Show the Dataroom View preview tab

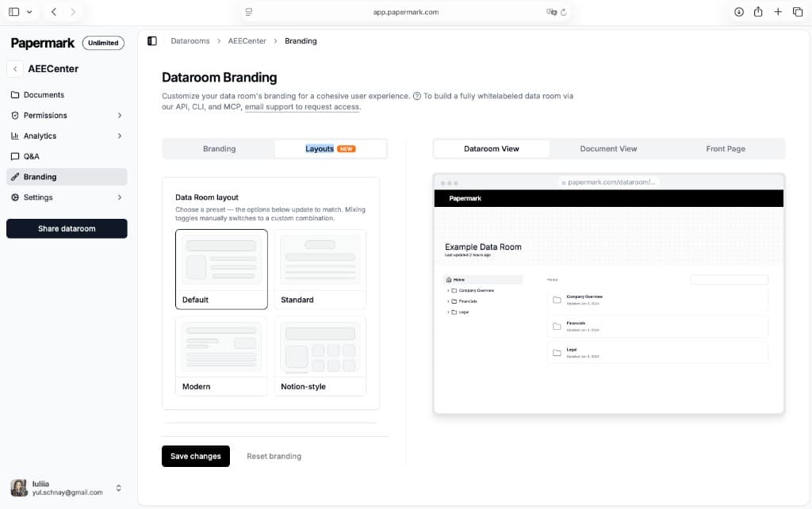pyautogui.click(x=492, y=148)
